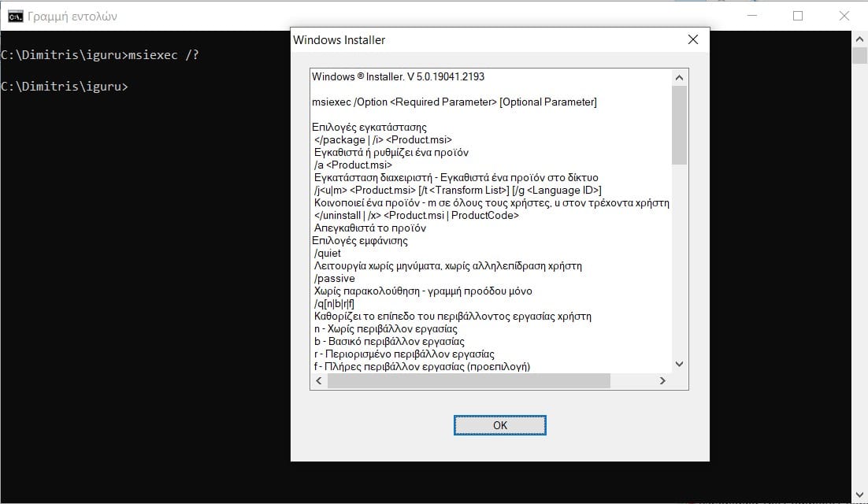The image size is (868, 504).
Task: Click the 'Εγκατάσταση διαχειριστή' line
Action: coord(456,178)
